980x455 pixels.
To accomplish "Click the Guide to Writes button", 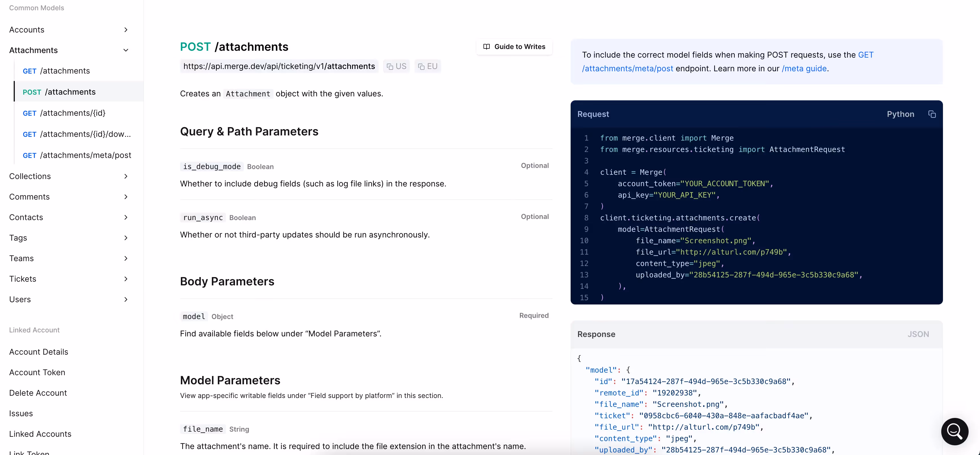I will pos(519,46).
